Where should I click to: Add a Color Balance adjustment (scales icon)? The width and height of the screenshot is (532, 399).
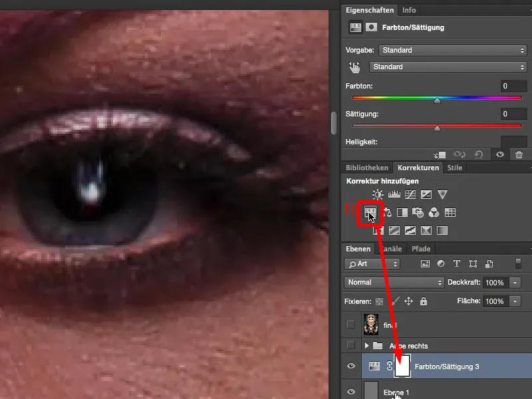pyautogui.click(x=387, y=213)
